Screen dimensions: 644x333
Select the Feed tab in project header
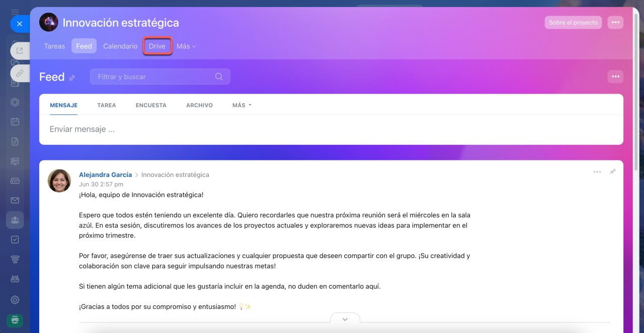click(84, 46)
